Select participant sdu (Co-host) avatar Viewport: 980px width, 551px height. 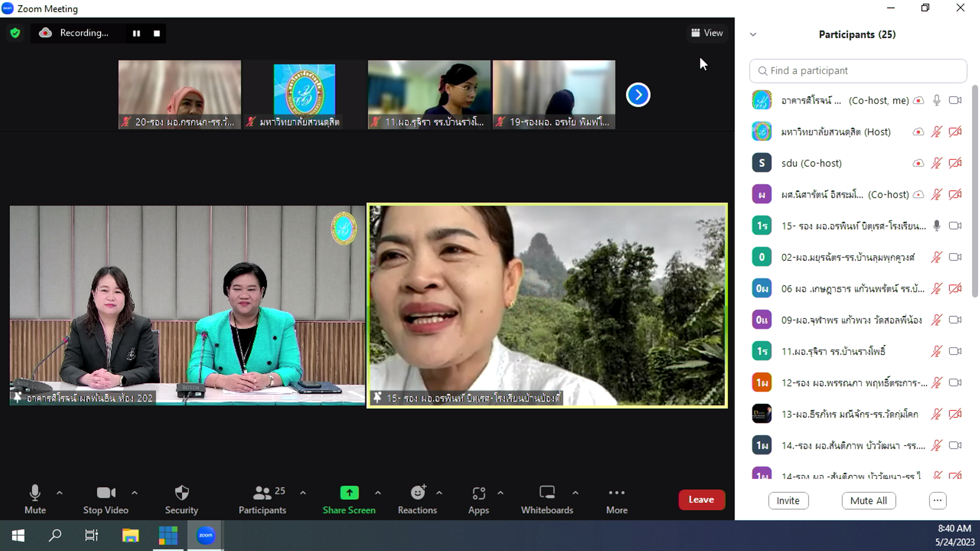[x=762, y=163]
